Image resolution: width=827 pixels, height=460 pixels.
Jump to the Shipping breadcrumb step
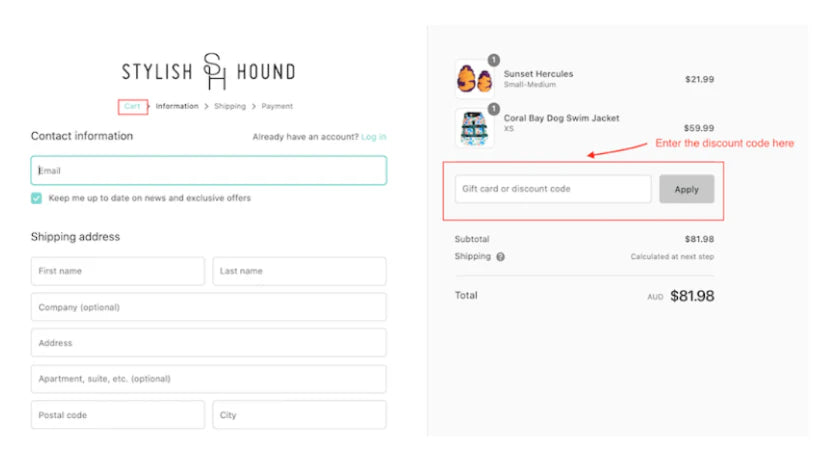click(229, 106)
